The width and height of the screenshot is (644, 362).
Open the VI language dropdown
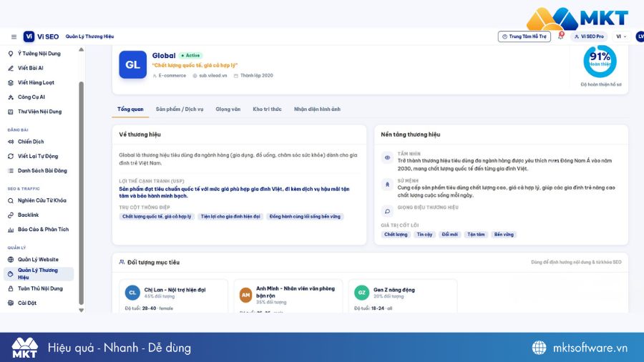click(621, 36)
